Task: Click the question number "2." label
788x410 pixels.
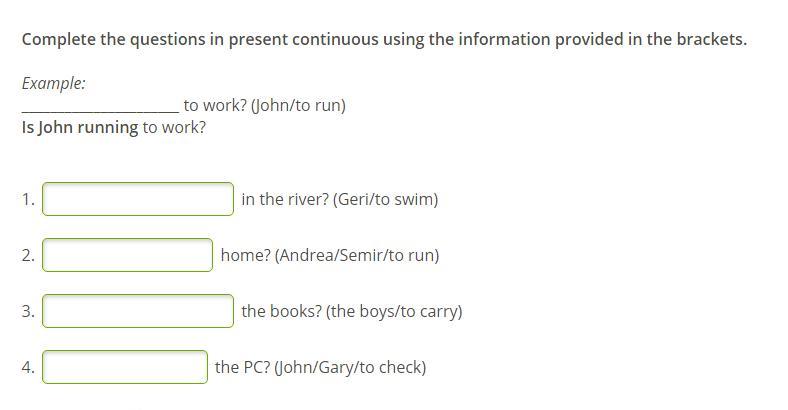Action: (28, 255)
